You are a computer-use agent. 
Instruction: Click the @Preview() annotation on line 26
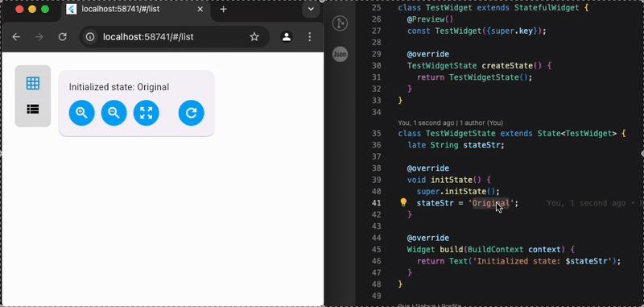tap(430, 19)
